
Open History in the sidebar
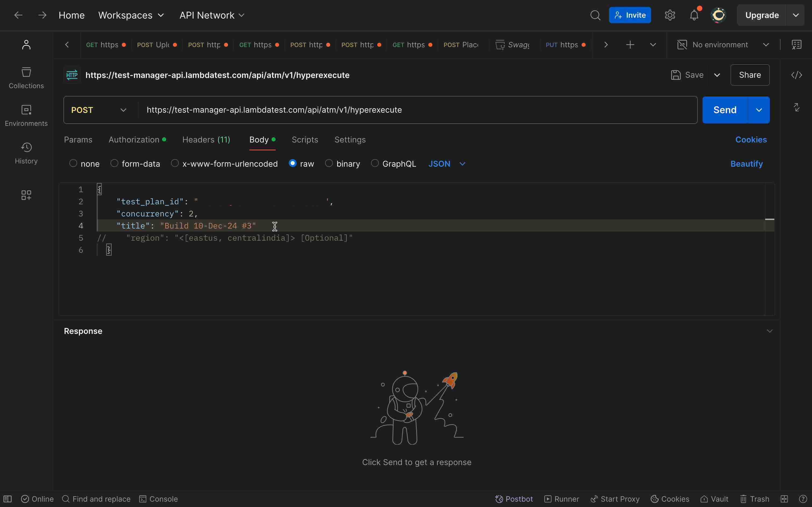click(x=26, y=153)
